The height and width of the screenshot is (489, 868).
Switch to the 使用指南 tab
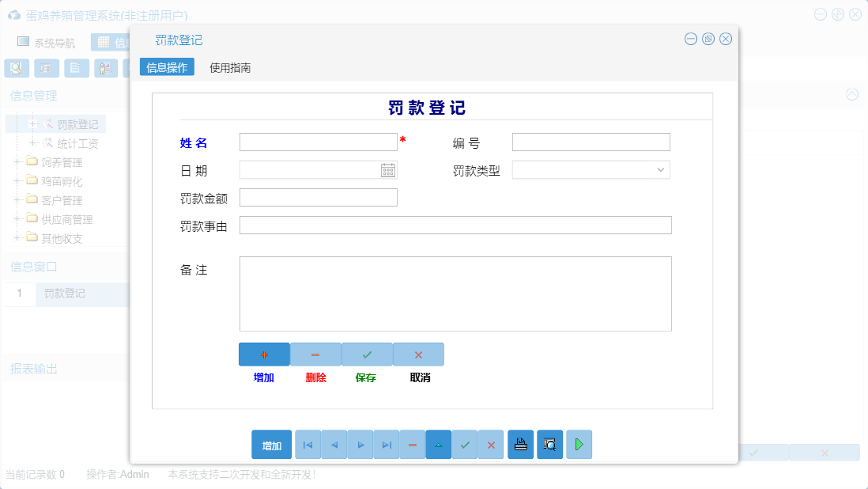(x=228, y=66)
